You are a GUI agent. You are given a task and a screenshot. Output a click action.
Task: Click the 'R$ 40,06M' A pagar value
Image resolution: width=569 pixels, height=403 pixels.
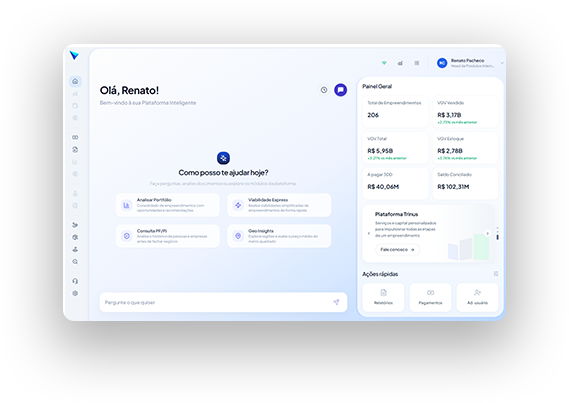(383, 187)
